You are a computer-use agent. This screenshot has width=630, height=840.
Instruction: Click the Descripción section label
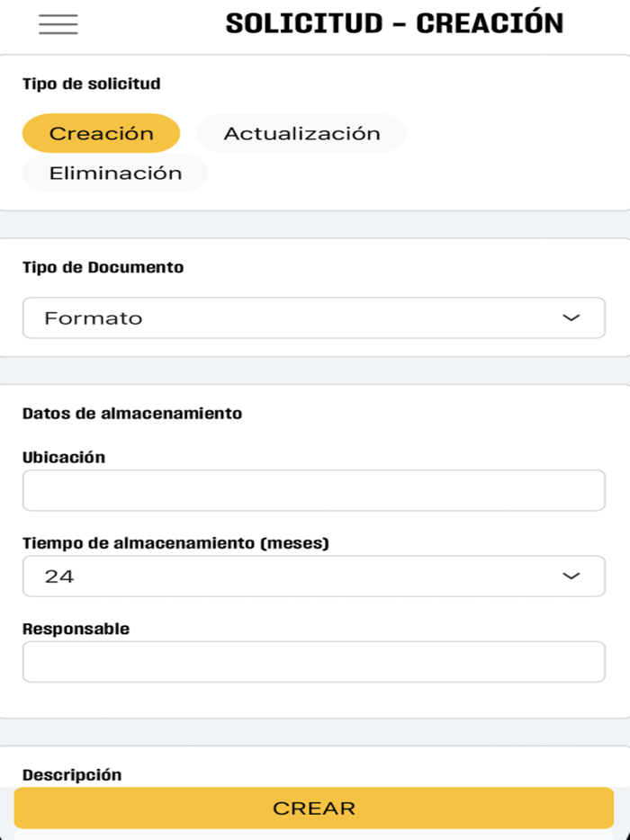(74, 773)
